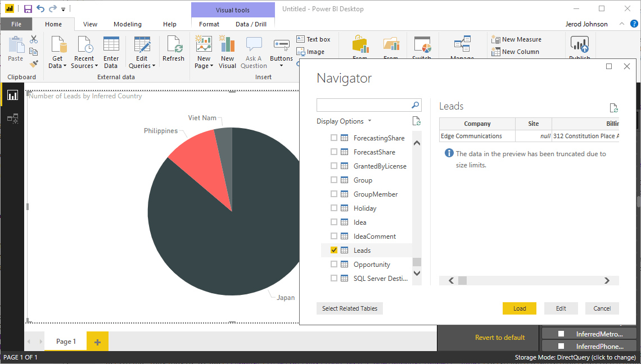
Task: Check the Holiday table checkbox
Action: (x=334, y=208)
